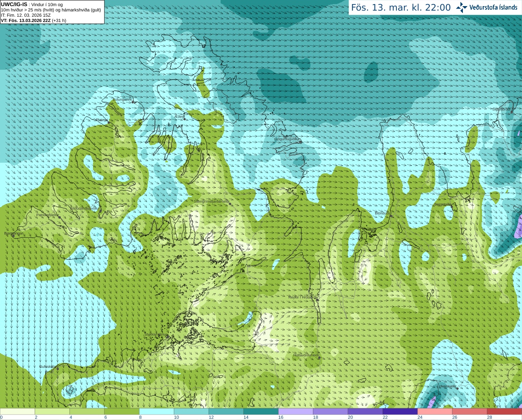This screenshot has width=522, height=420.
Task: Click the Æðey station marker
Action: (184, 119)
